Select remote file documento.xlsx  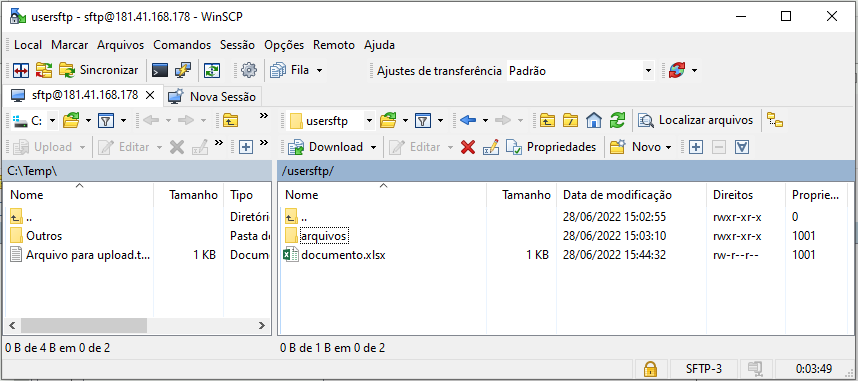(x=335, y=255)
